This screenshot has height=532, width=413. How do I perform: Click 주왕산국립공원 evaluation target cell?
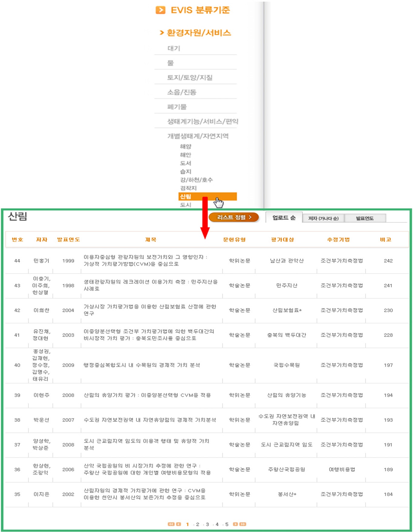pyautogui.click(x=287, y=470)
